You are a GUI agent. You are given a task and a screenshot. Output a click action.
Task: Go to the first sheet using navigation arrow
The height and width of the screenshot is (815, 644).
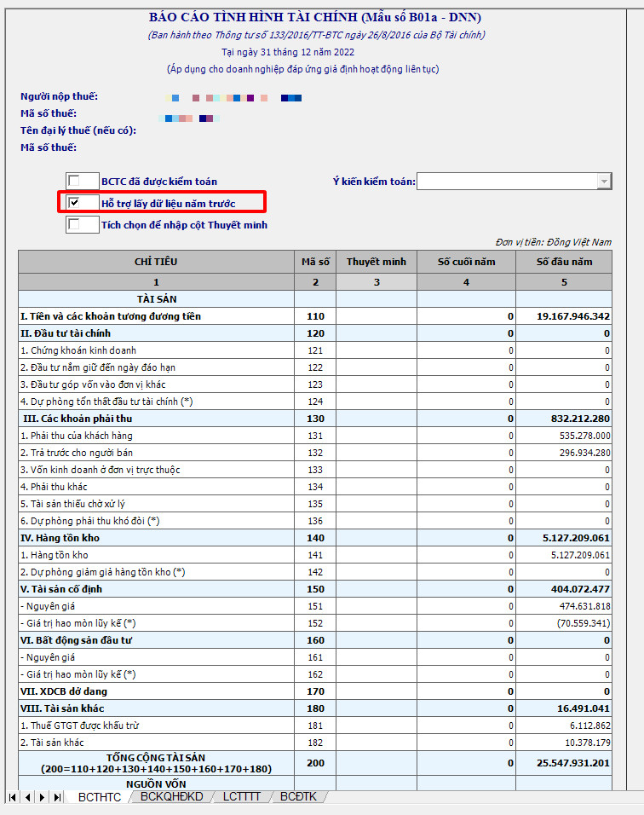pos(13,797)
